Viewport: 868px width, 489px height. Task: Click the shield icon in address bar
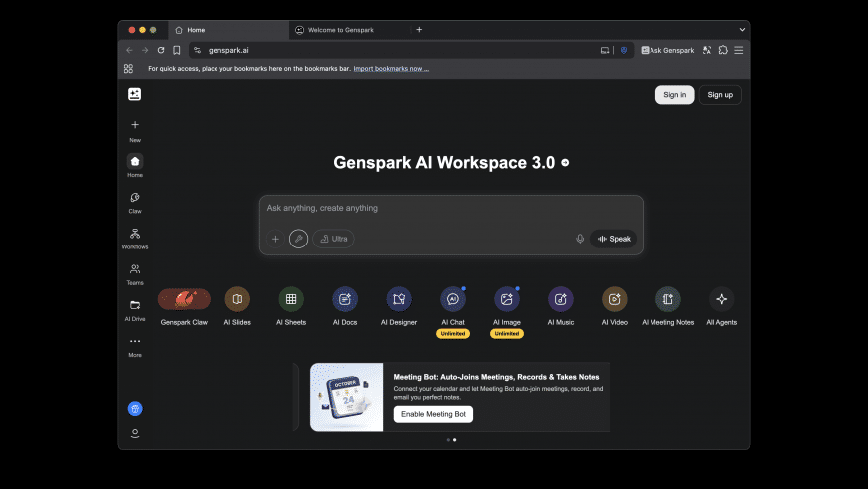(624, 50)
